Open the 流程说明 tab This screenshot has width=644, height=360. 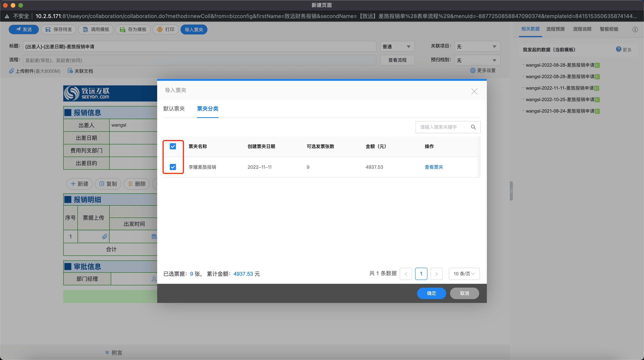click(x=582, y=29)
